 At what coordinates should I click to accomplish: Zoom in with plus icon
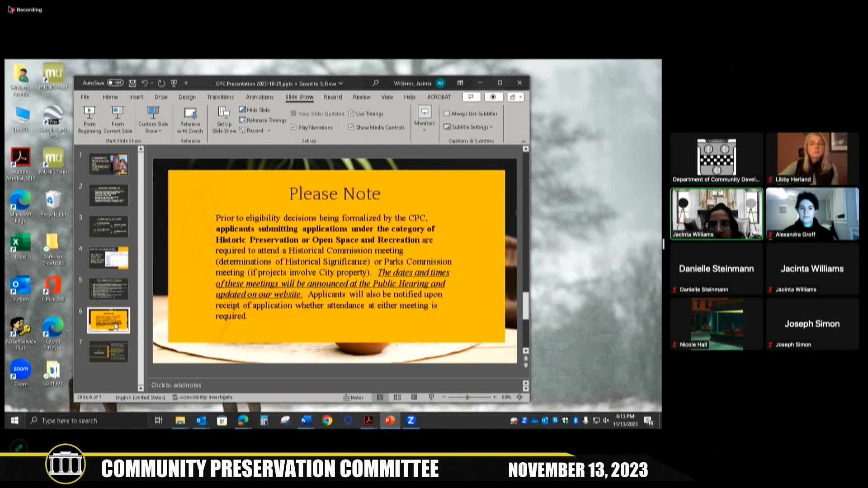[x=495, y=397]
